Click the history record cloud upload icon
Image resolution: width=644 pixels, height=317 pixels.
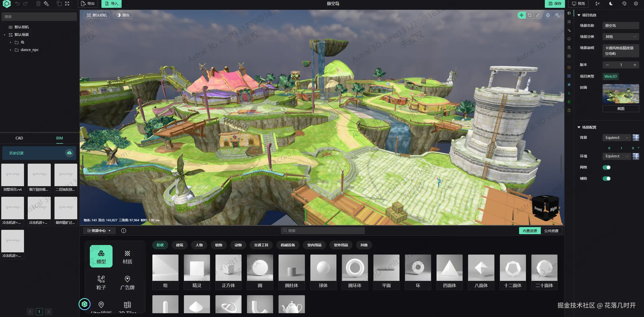tap(69, 153)
